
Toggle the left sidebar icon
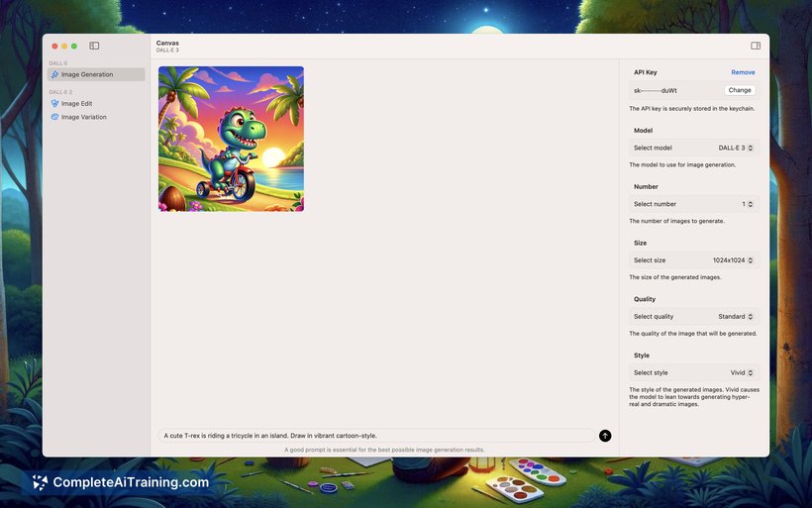click(x=94, y=46)
